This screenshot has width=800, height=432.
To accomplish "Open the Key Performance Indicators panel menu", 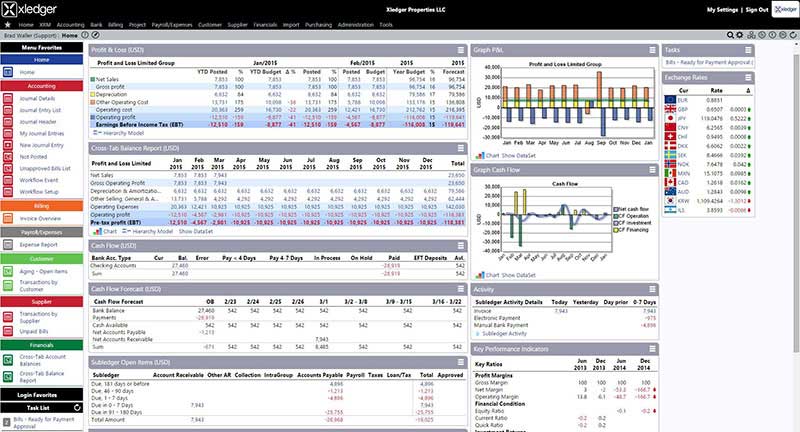I will coord(652,349).
